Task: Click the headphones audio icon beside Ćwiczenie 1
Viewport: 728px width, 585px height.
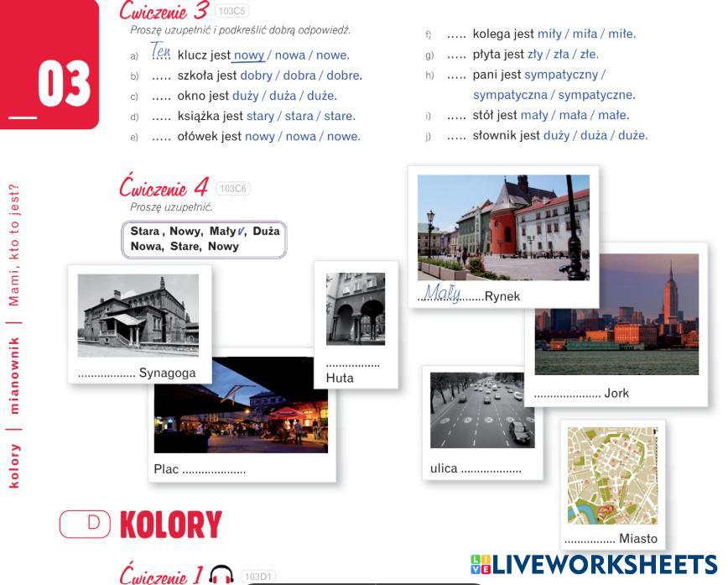Action: (221, 575)
